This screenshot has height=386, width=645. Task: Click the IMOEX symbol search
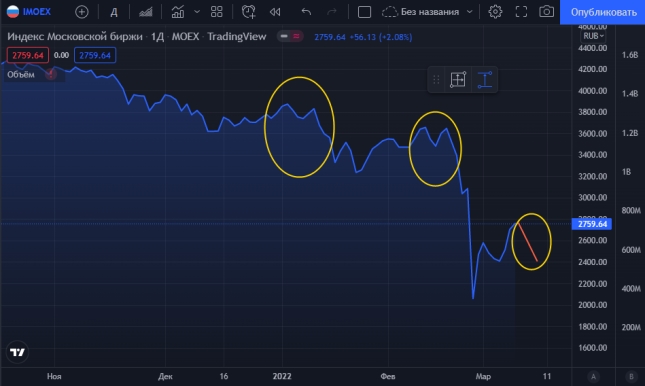[x=28, y=12]
